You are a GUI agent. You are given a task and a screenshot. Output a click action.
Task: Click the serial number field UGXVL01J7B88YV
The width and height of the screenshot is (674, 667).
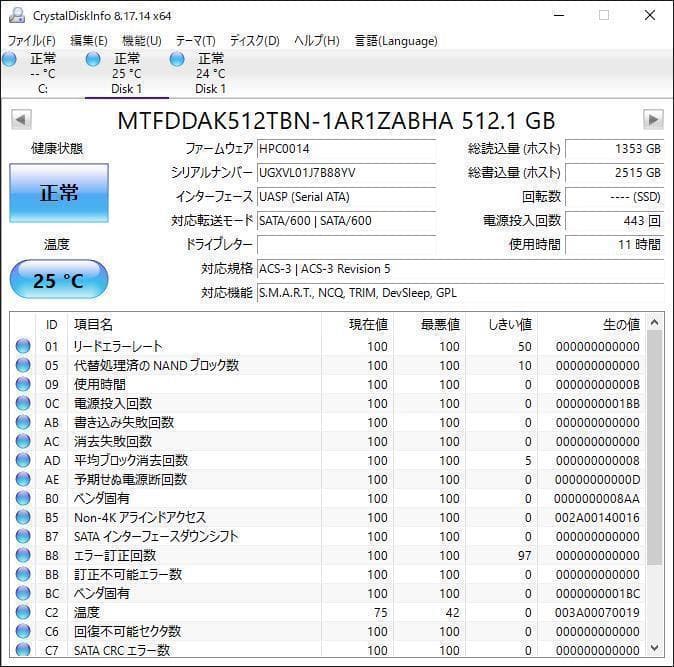[x=346, y=173]
